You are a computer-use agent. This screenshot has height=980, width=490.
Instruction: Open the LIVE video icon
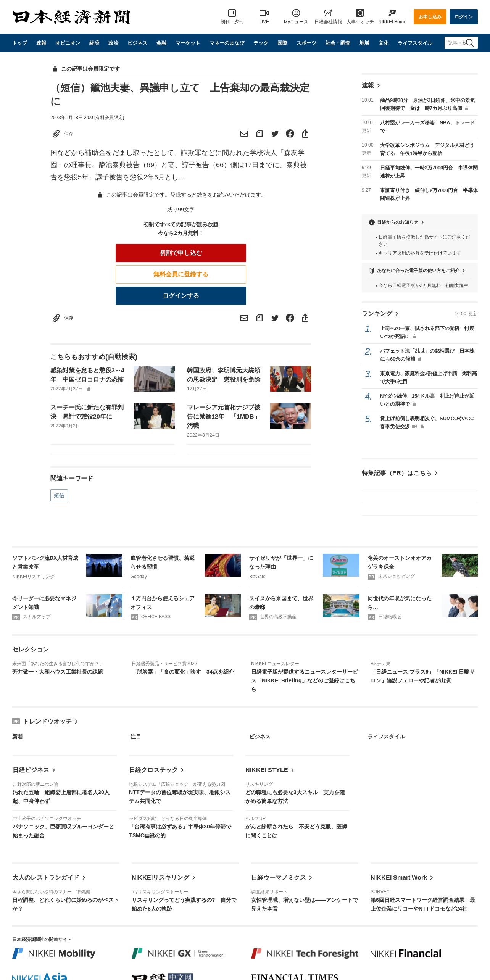pos(264,13)
